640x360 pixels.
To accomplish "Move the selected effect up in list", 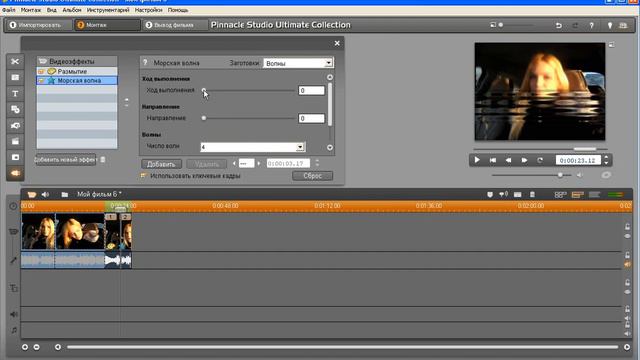I will point(127,99).
